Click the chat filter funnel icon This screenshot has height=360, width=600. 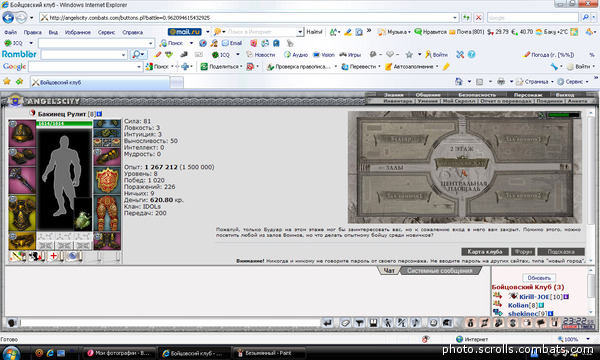(359, 323)
